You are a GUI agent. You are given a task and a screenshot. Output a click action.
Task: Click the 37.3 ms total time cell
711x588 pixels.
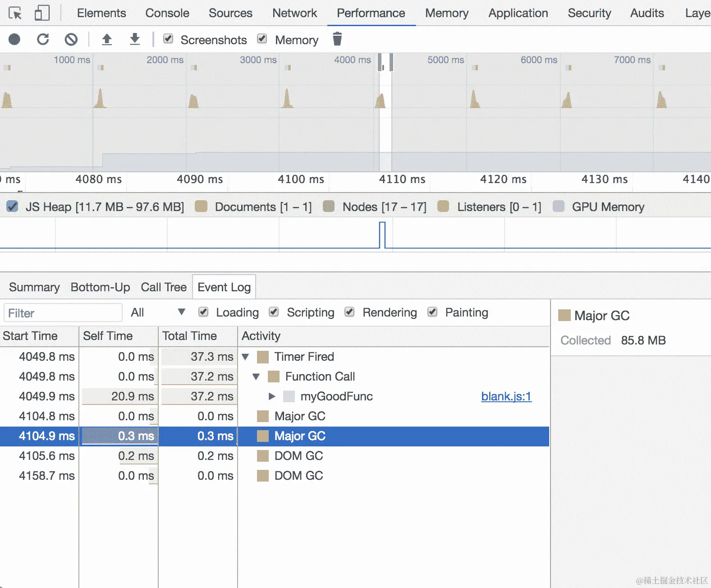[x=198, y=357]
